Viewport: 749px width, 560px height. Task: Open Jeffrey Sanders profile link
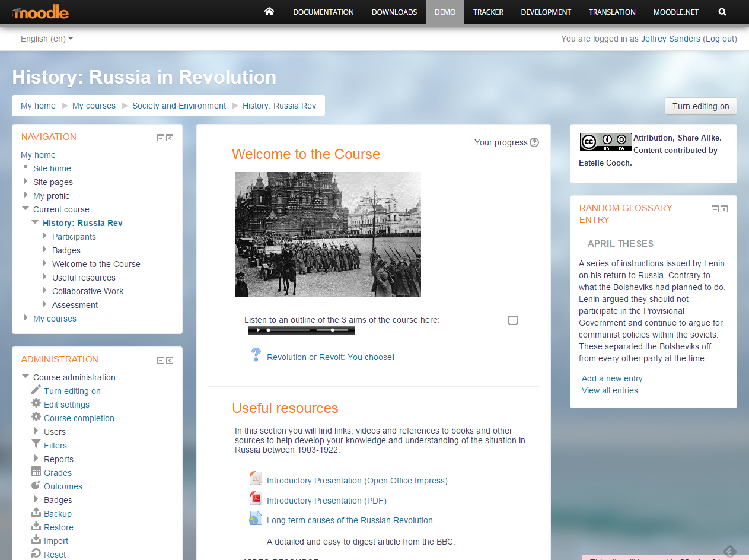671,39
